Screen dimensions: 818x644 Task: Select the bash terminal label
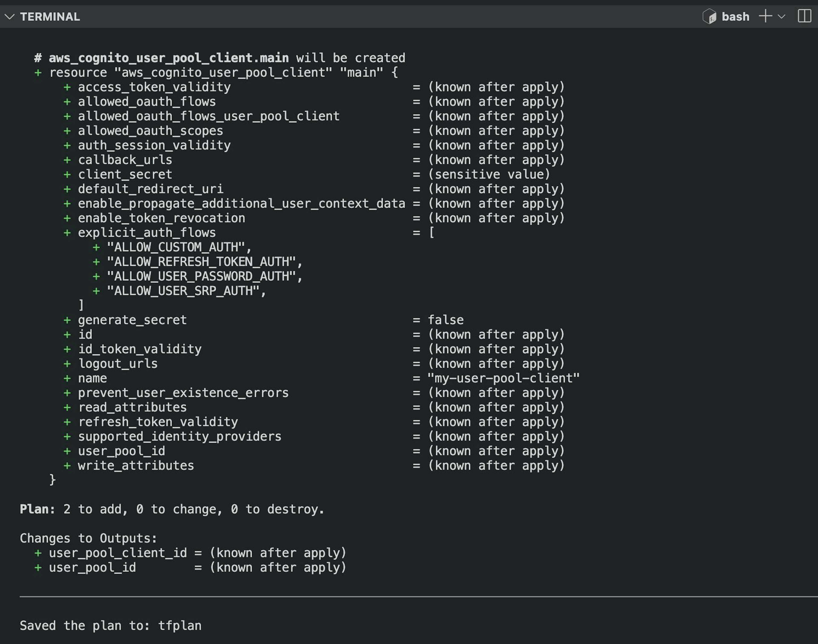pyautogui.click(x=735, y=17)
